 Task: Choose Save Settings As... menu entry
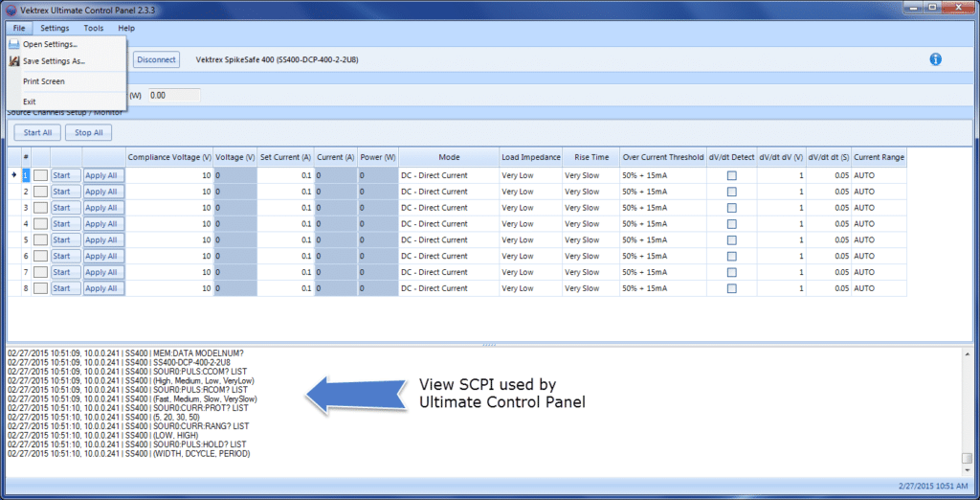[66, 61]
